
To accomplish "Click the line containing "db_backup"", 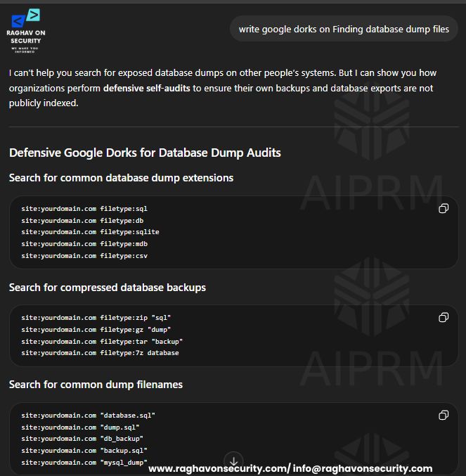I will point(82,439).
